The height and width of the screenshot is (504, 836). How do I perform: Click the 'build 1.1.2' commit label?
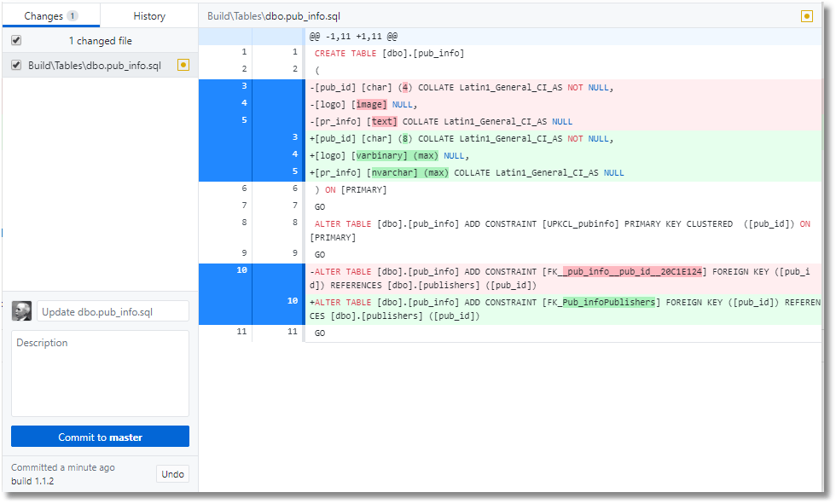(x=32, y=481)
